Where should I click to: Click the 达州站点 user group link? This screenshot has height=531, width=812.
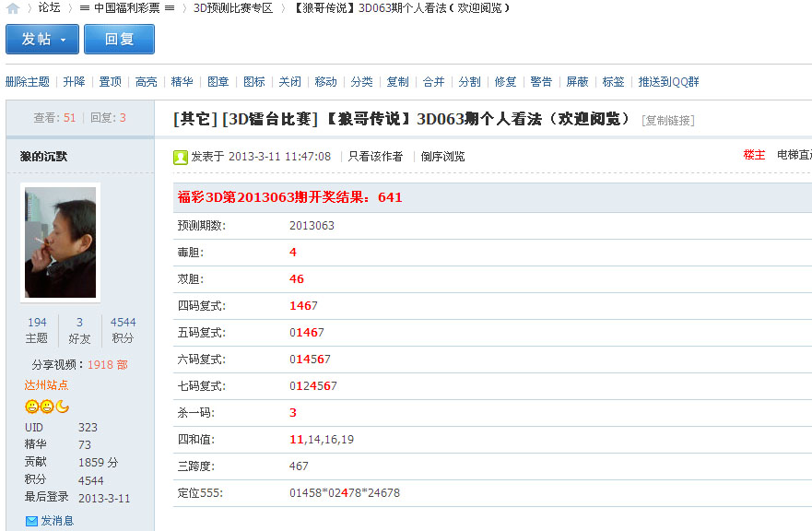point(46,385)
